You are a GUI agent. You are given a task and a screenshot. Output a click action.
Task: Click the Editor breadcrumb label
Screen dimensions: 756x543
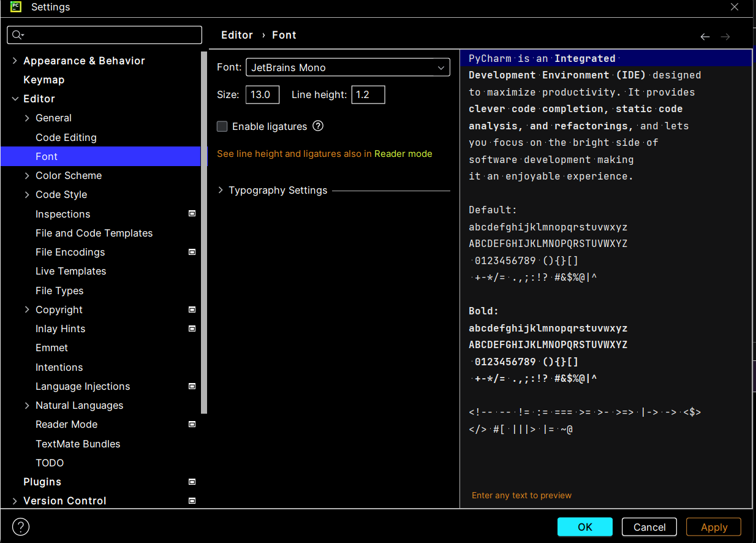point(237,35)
